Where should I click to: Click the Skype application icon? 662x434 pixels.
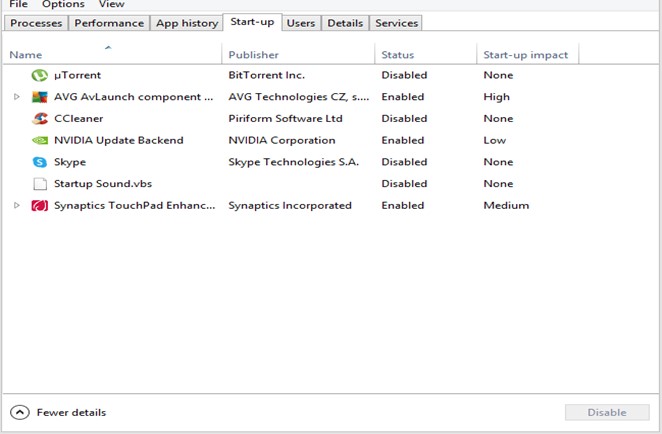click(x=40, y=162)
